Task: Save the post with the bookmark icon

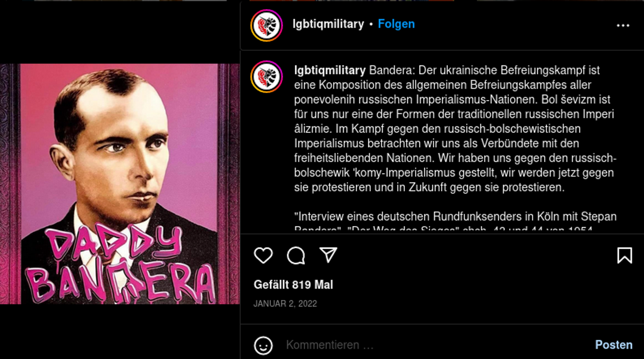Action: (x=624, y=255)
